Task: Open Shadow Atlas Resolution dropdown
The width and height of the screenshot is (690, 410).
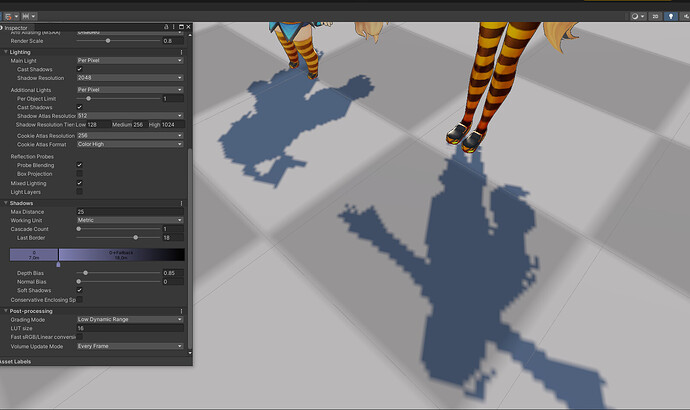Action: click(x=130, y=116)
